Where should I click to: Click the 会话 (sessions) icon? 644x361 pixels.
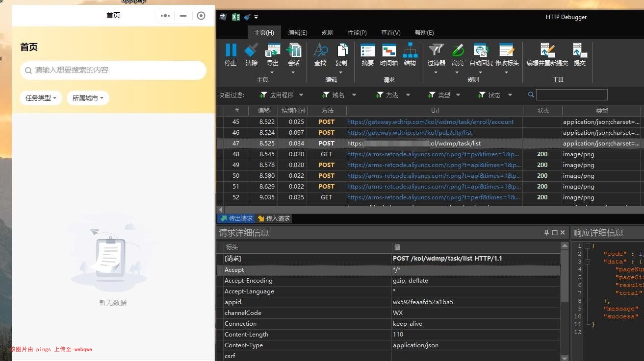[x=294, y=50]
